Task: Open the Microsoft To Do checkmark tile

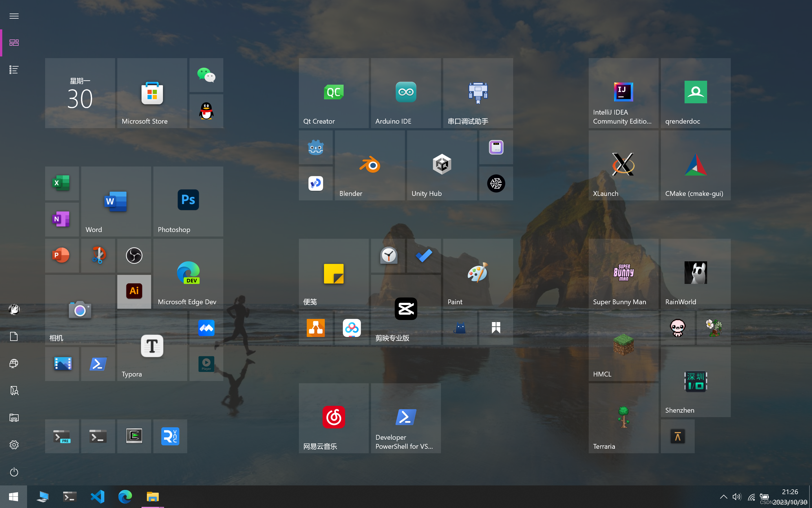Action: (424, 256)
